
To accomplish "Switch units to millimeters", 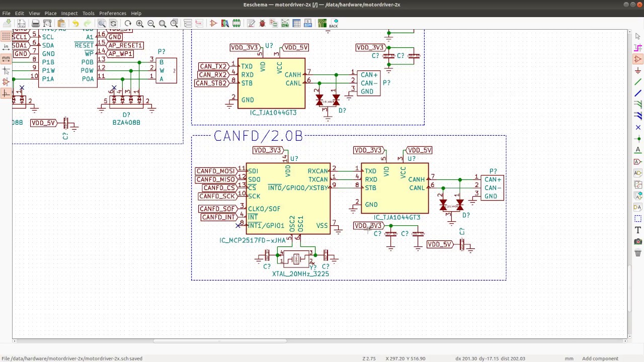I will pos(6,58).
